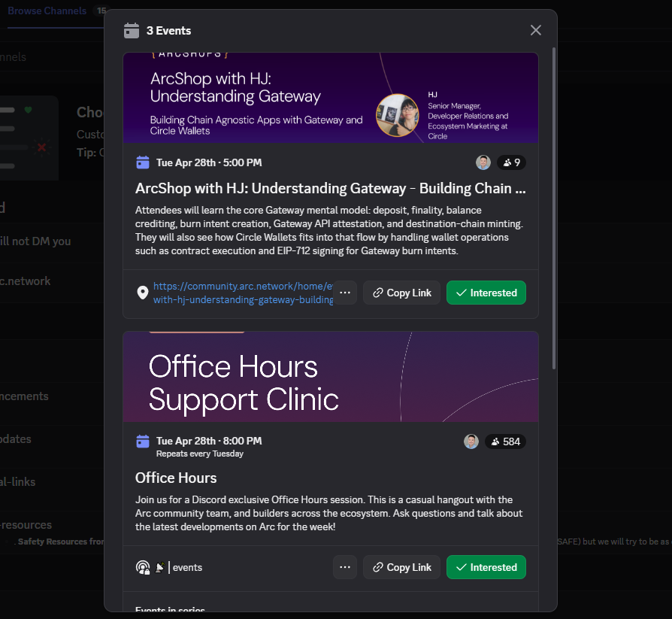
Task: Click the calendar icon beside 3 Events
Action: [132, 31]
